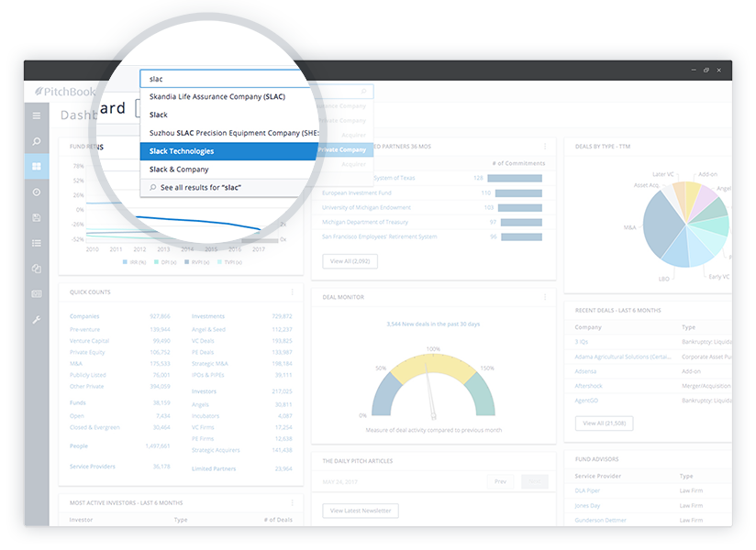This screenshot has height=550, width=756.
Task: Open Deal Monitor panel options dots
Action: [545, 297]
